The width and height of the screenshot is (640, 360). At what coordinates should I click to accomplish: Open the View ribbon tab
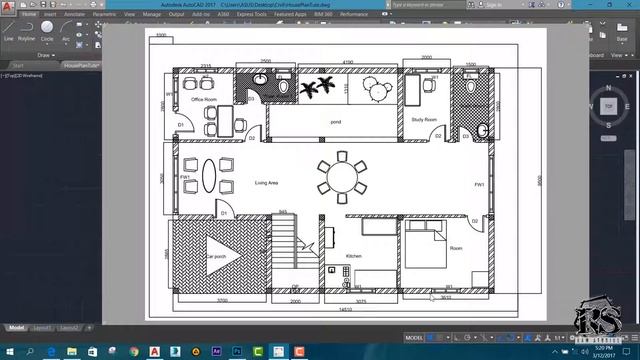pos(129,14)
